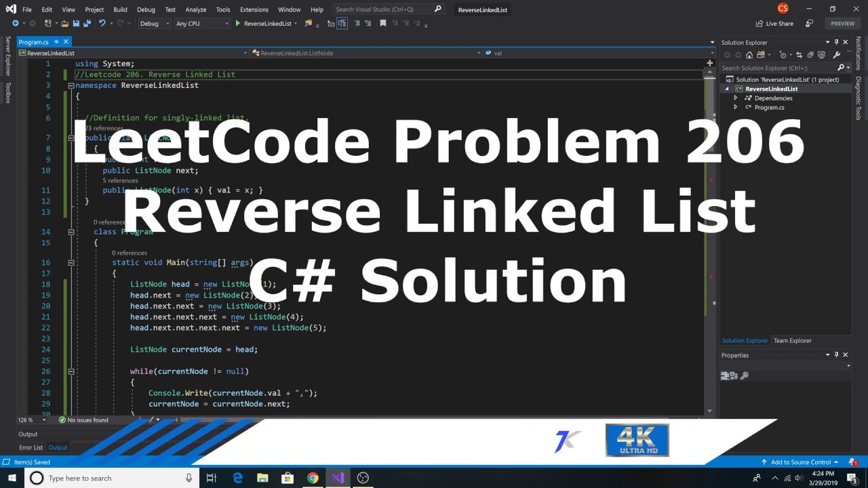Open Google Chrome from the taskbar
Viewport: 868px width, 488px height.
[x=313, y=478]
